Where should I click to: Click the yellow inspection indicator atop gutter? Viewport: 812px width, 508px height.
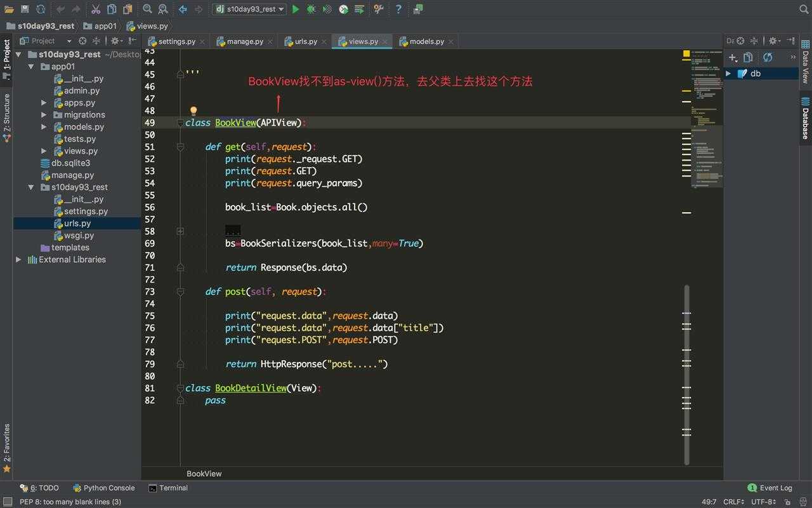pyautogui.click(x=686, y=54)
